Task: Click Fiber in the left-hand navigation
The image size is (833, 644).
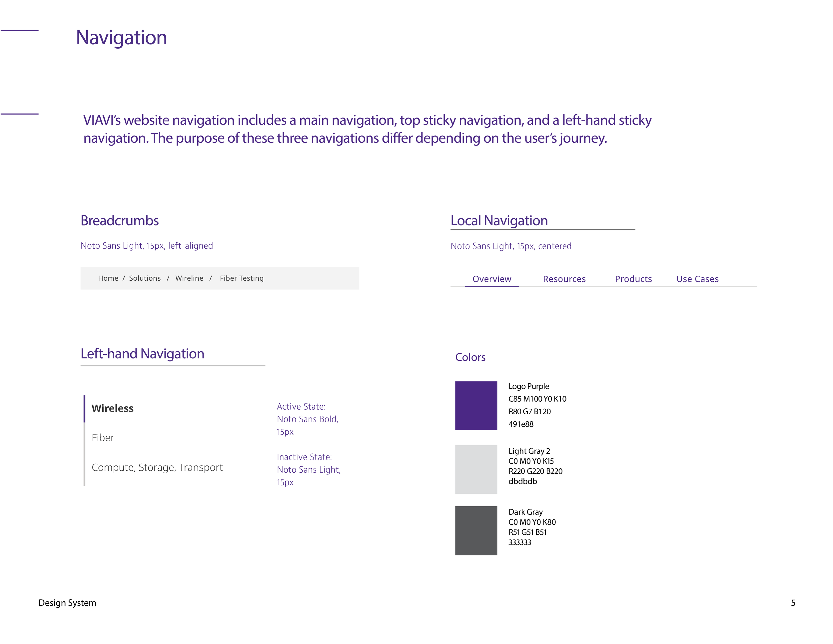Action: tap(103, 438)
